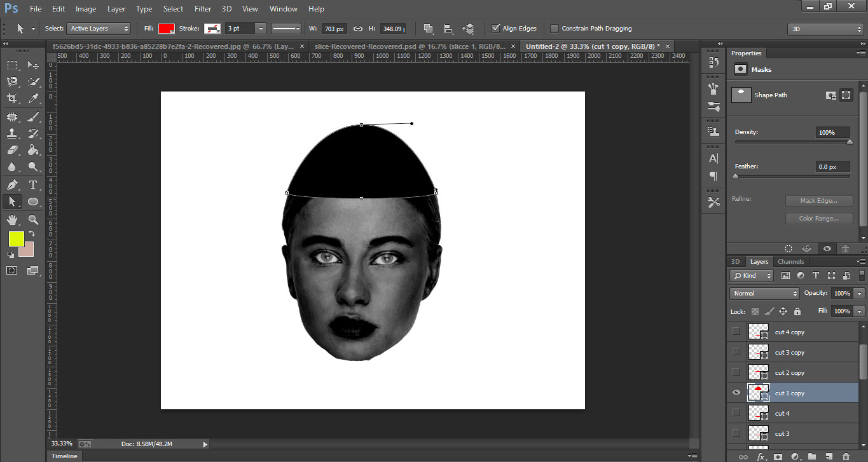Screen dimensions: 868x462
Task: Delete layer with Layers panel trash icon
Action: (x=846, y=456)
